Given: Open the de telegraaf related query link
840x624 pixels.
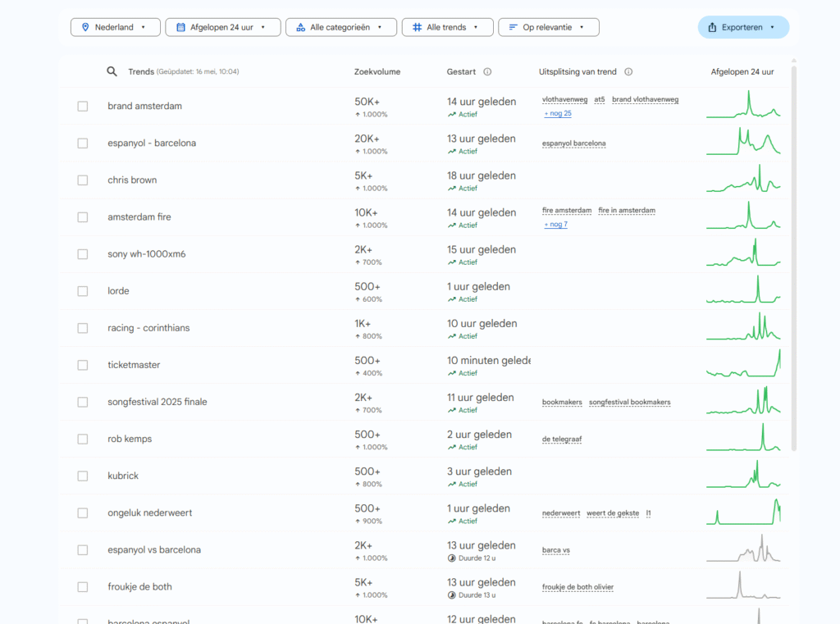Looking at the screenshot, I should tap(561, 440).
